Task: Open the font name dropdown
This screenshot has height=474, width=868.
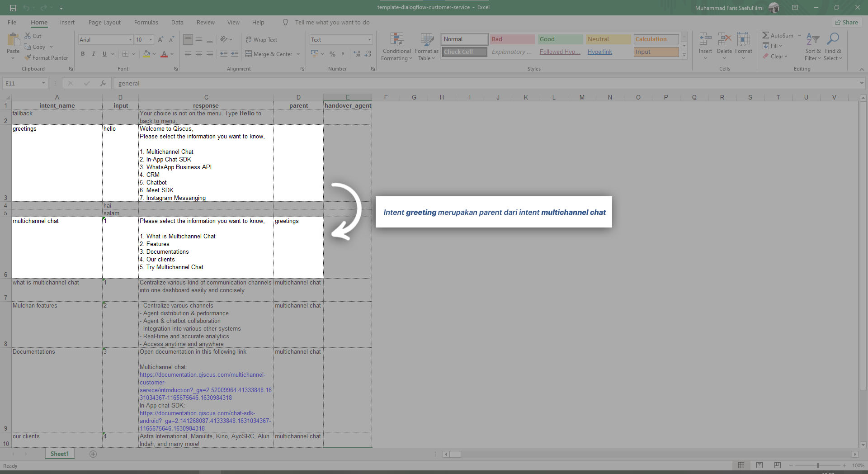Action: [130, 40]
